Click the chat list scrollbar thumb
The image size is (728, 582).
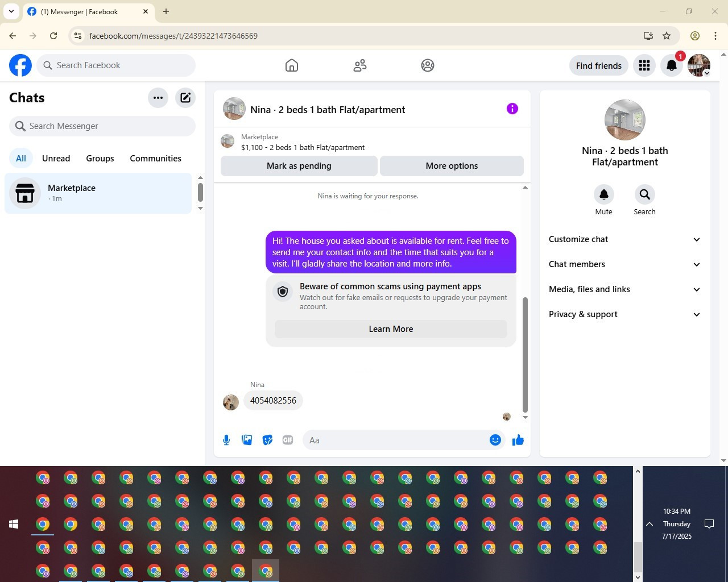coord(200,192)
